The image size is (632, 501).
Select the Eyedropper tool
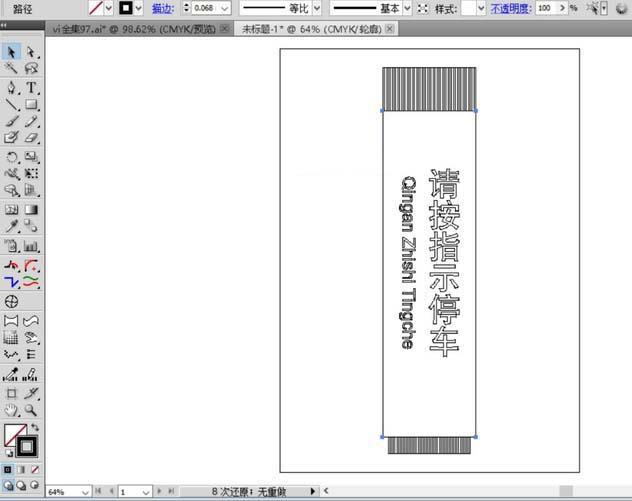(x=11, y=226)
